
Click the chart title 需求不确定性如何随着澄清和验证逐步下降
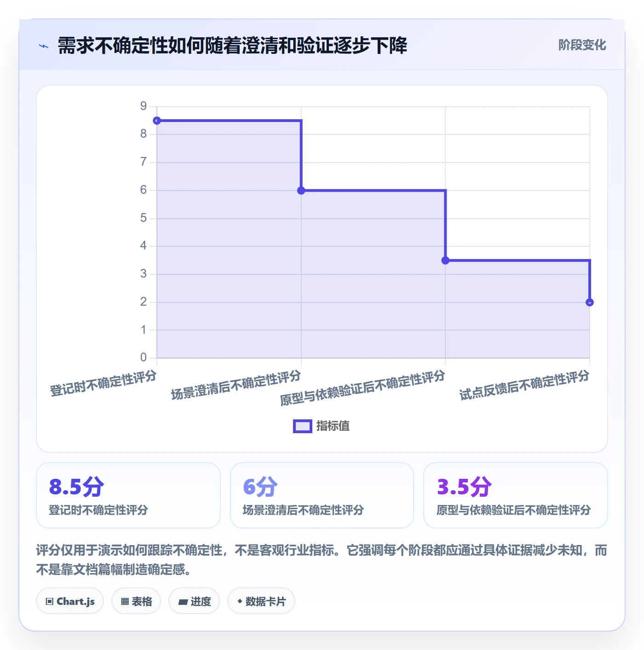232,46
